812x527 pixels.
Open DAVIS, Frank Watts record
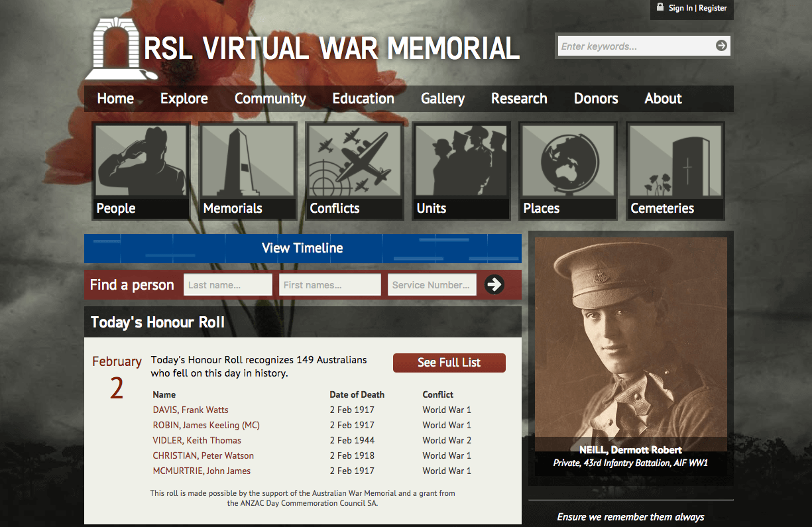tap(190, 410)
